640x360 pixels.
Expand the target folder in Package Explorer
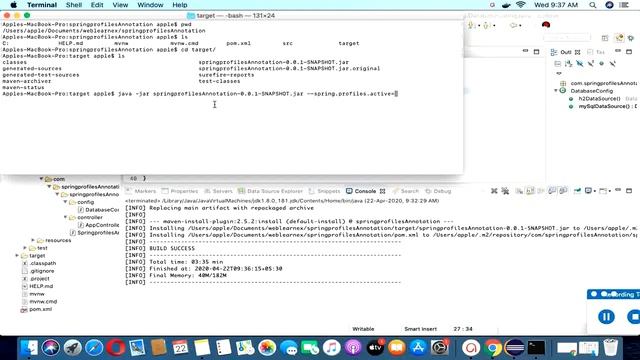(x=17, y=256)
